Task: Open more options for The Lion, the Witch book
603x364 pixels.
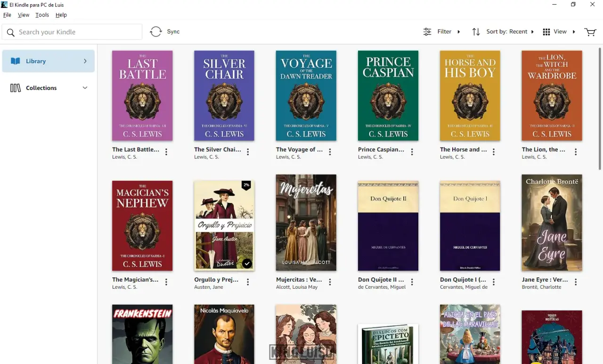Action: (x=576, y=152)
